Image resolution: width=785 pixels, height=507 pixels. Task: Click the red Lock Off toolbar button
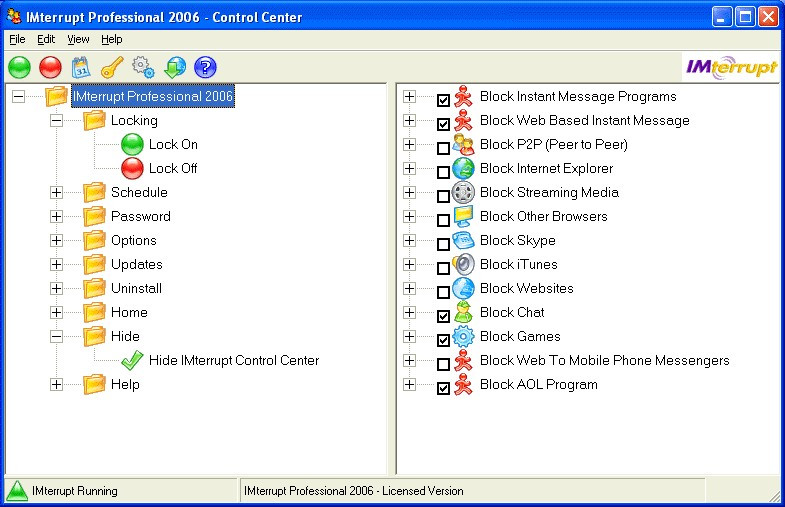pos(50,68)
